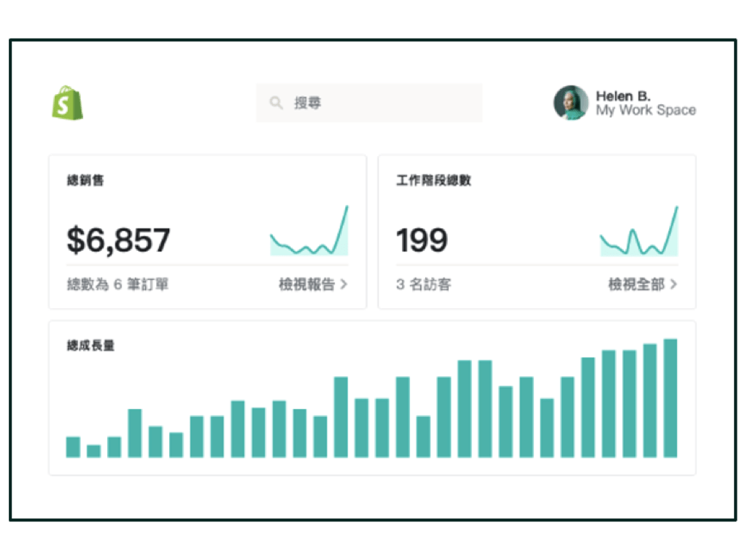Click the 總成長量 chart heading
The height and width of the screenshot is (560, 747).
coord(90,346)
